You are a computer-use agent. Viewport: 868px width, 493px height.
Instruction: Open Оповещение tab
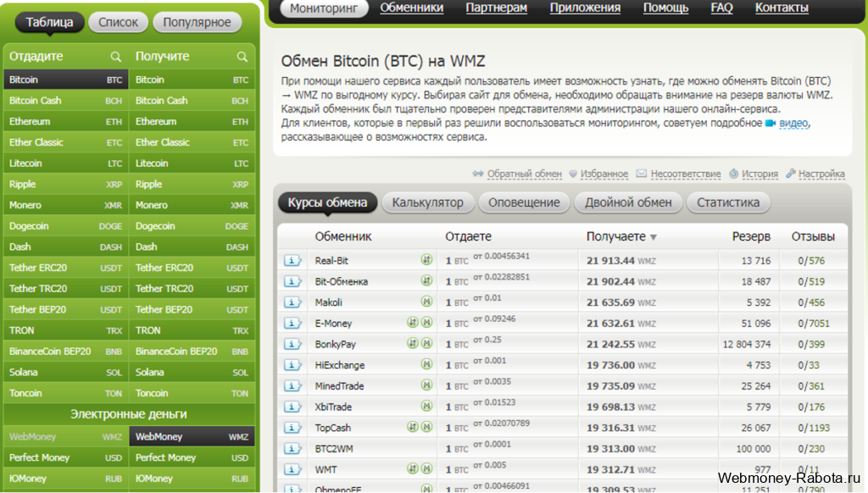pos(524,202)
